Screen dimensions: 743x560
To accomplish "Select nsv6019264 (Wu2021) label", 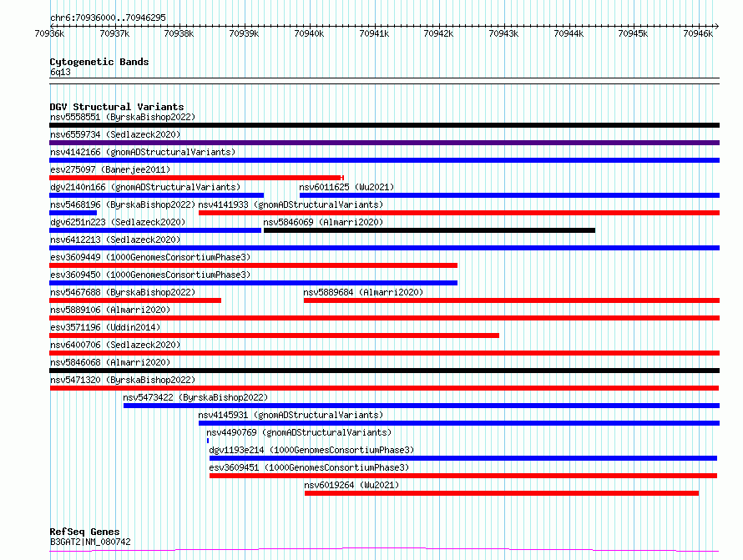I will pos(351,485).
